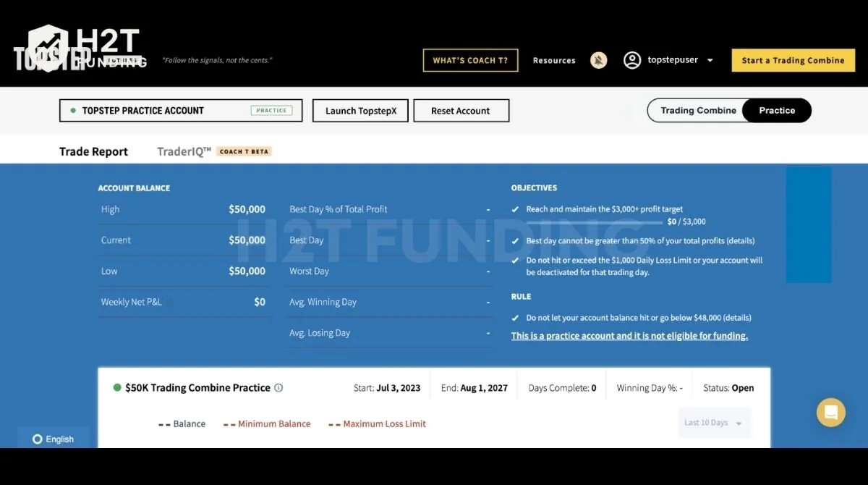Open the Resources menu
The image size is (868, 485).
(554, 61)
